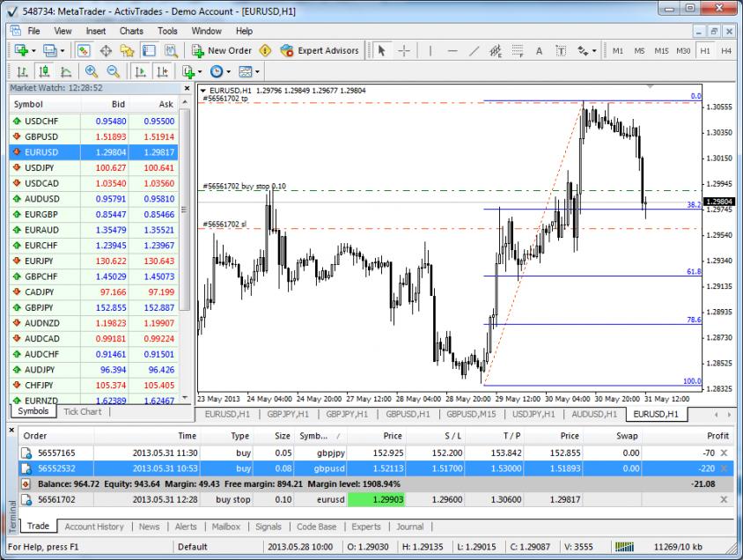The width and height of the screenshot is (743, 560).
Task: Click the green eurusd pending order price cell
Action: pyautogui.click(x=375, y=499)
